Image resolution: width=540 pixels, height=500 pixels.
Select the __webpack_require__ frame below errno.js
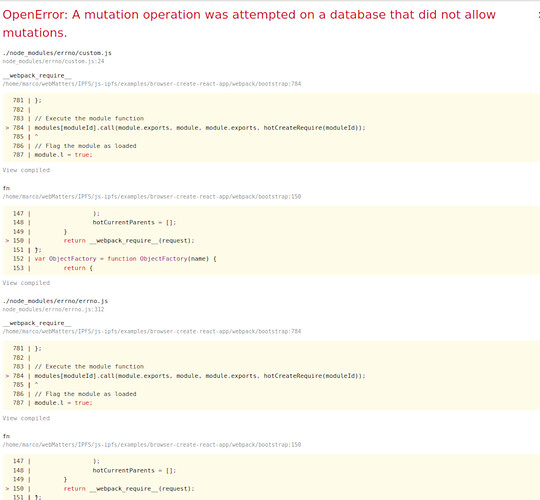pos(37,323)
